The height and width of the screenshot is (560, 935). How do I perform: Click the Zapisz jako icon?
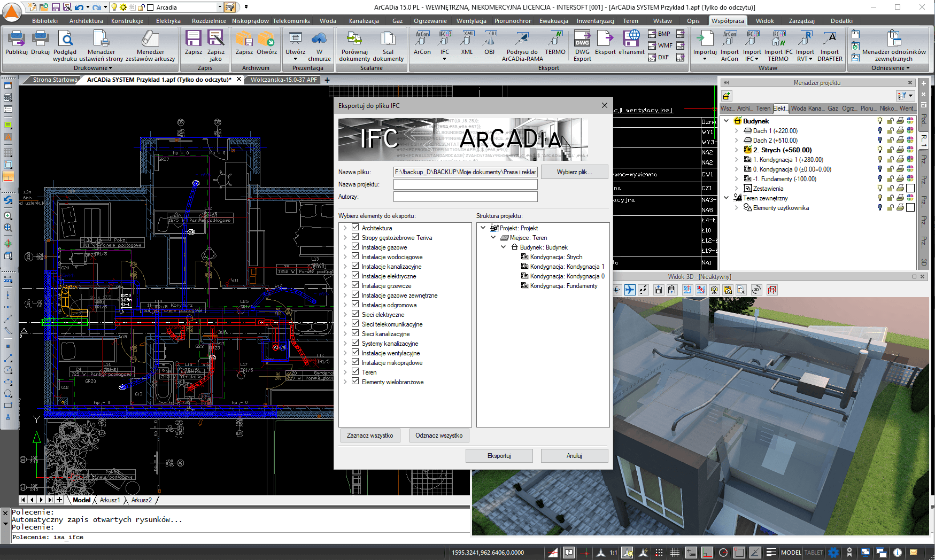[x=215, y=45]
